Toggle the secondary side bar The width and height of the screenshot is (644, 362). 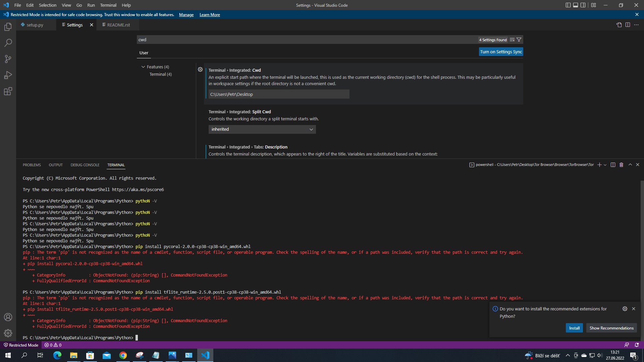click(x=584, y=5)
